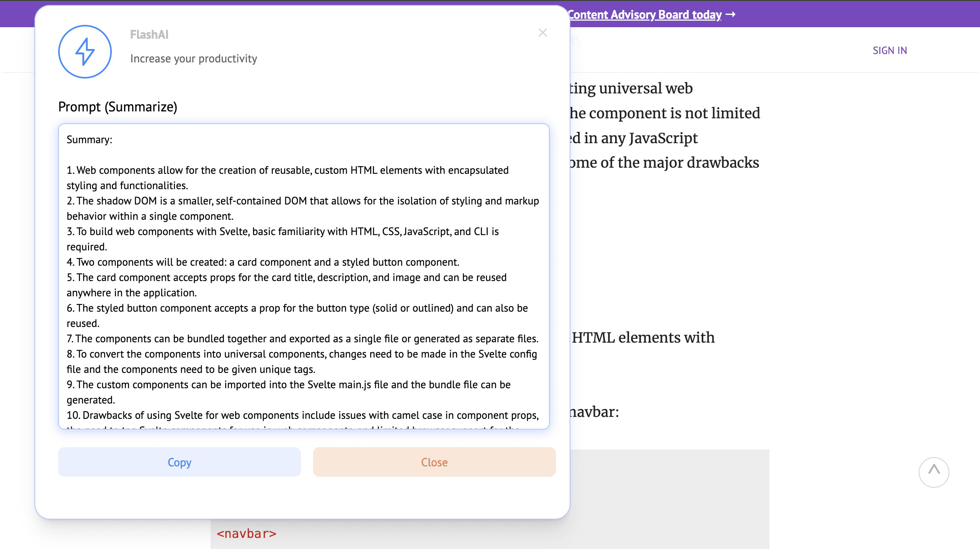Click summary point 7 about bundled components
This screenshot has height=549, width=980.
(302, 339)
